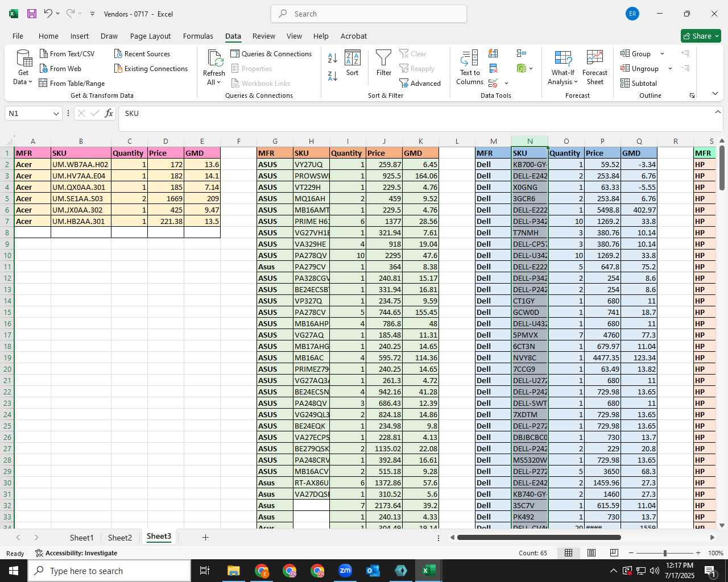This screenshot has height=582, width=728.
Task: Collapse the ribbon with the chevron
Action: point(715,93)
